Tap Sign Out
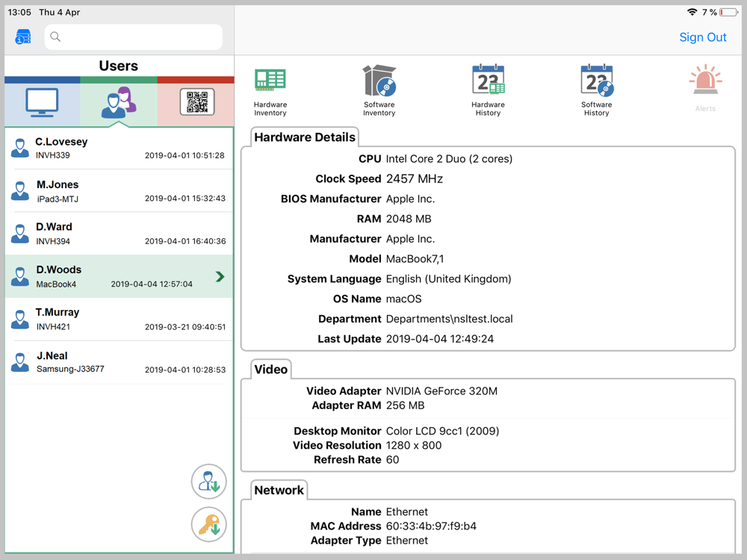This screenshot has height=560, width=747. pyautogui.click(x=703, y=37)
